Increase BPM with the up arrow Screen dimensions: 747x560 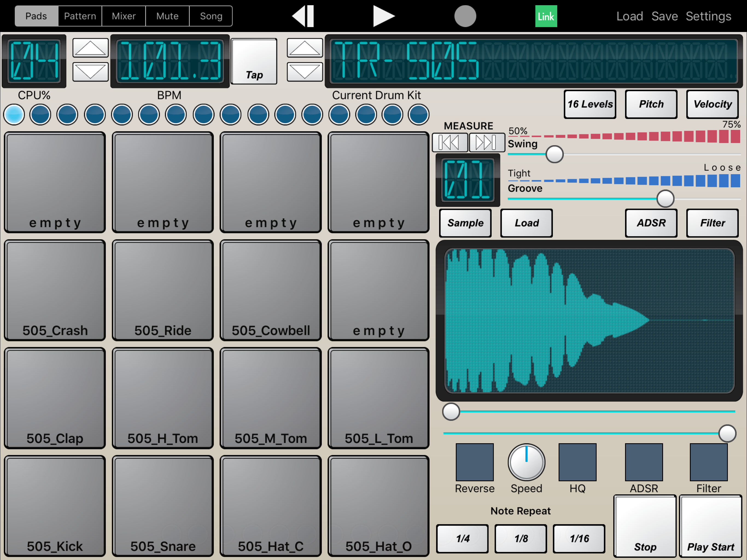pos(91,48)
